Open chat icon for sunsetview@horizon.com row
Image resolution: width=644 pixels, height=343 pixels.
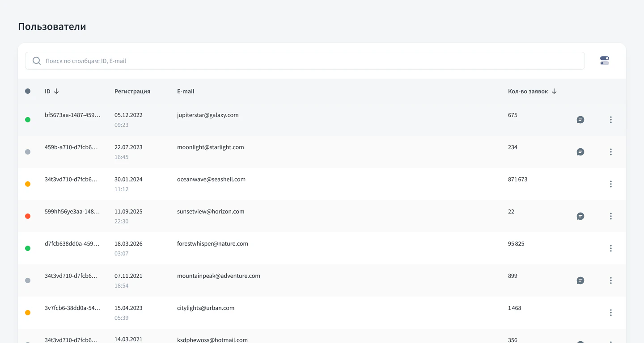pos(580,216)
